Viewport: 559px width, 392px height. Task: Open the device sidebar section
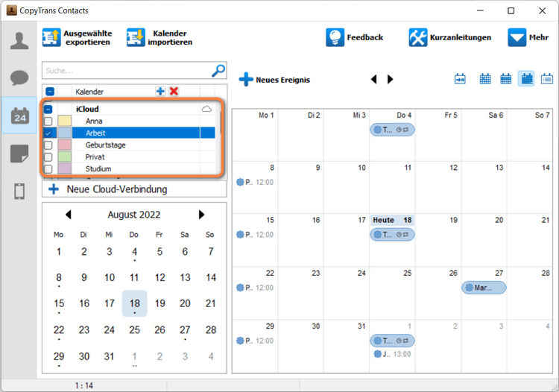(19, 192)
